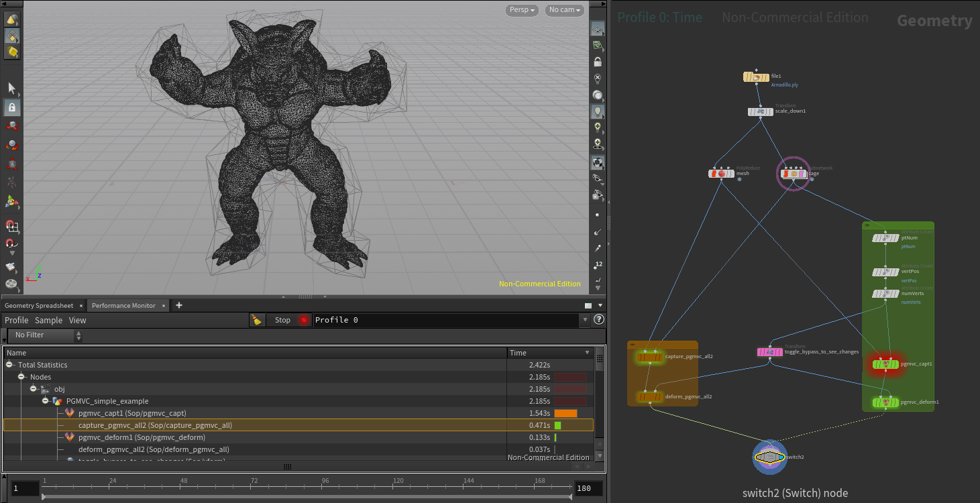The width and height of the screenshot is (980, 503).
Task: Click the glasses visibility display icon
Action: point(597,178)
